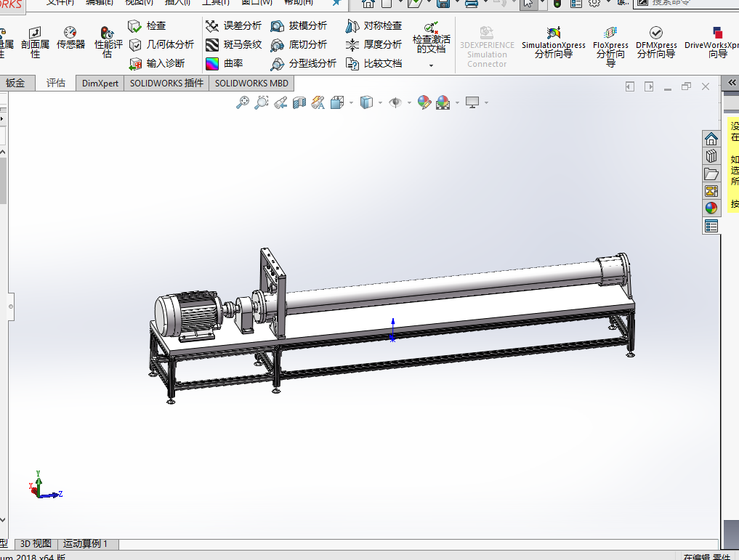Open 分型线分析 parting line analysis

(303, 63)
